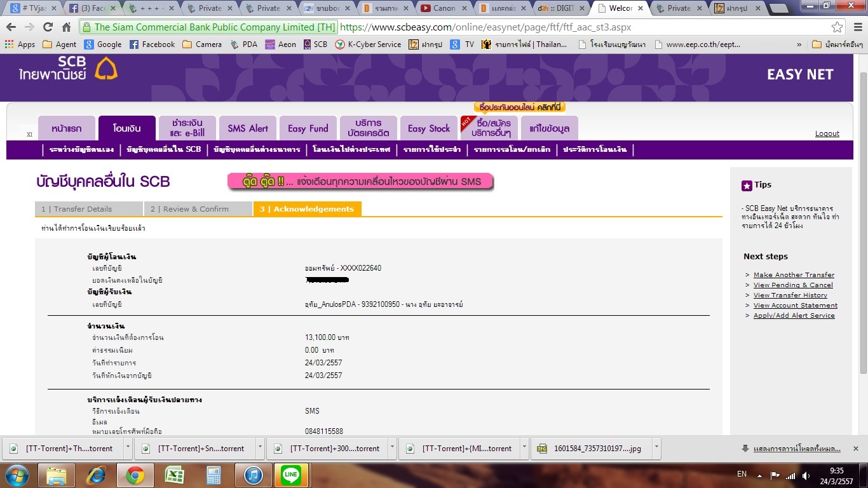The image size is (868, 488).
Task: Select the mobile number 0848115588
Action: [x=324, y=431]
